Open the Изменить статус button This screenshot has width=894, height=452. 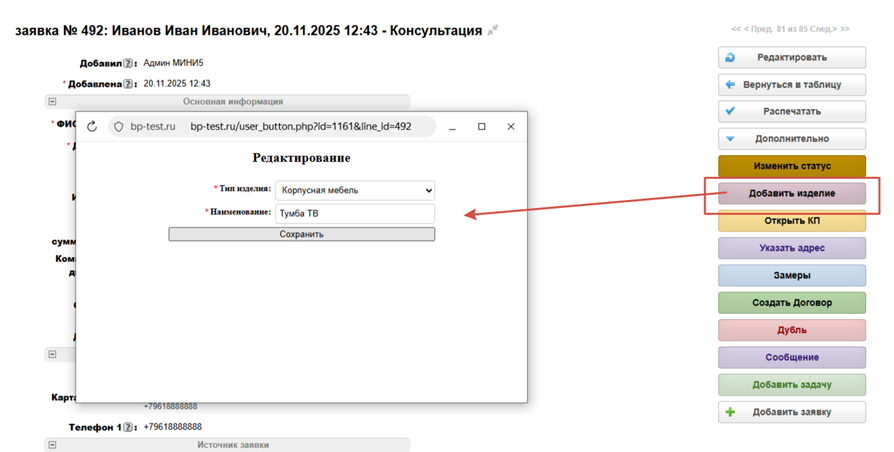791,166
